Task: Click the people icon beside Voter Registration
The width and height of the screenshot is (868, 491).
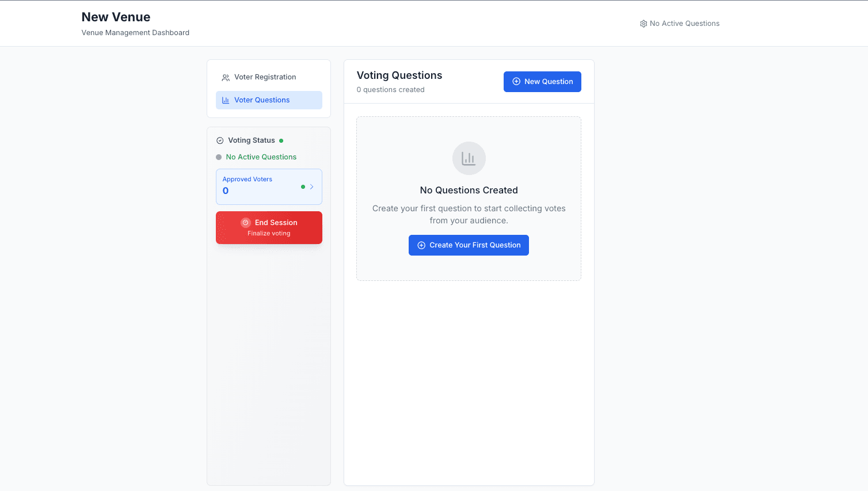Action: (x=226, y=78)
